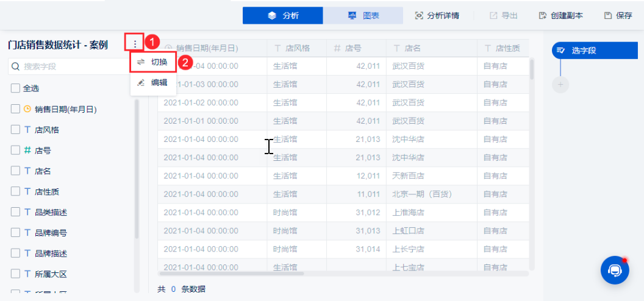Viewport: 644px width, 301px height.
Task: Select the 上虹口店 cell
Action: click(x=432, y=231)
